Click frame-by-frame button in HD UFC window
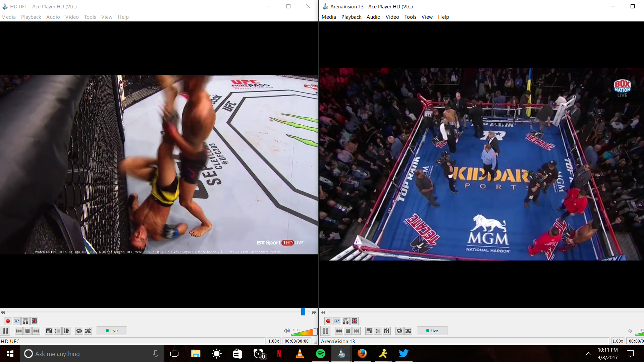The image size is (644, 362). [34, 321]
